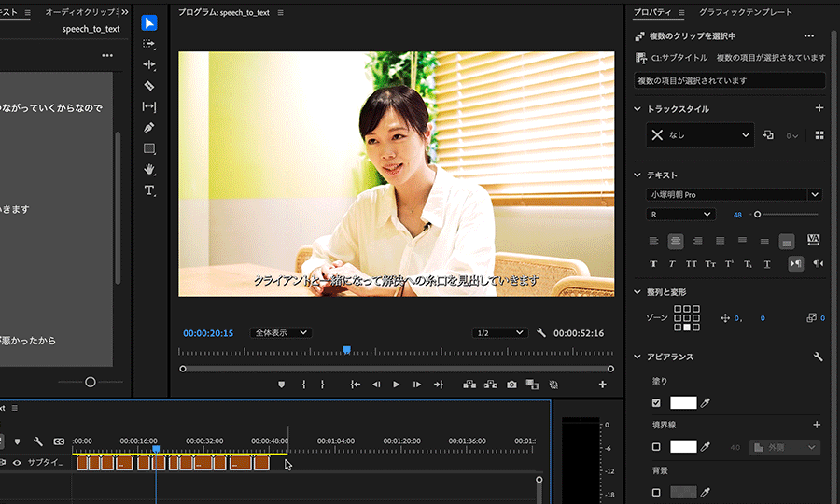This screenshot has width=840, height=504.
Task: Push the track style to sequence icon
Action: click(768, 135)
